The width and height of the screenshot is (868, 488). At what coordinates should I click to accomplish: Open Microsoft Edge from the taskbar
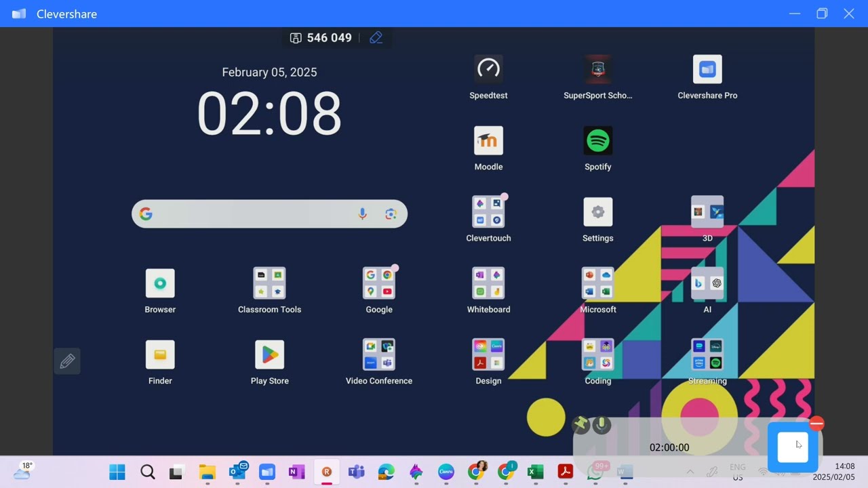click(x=386, y=472)
